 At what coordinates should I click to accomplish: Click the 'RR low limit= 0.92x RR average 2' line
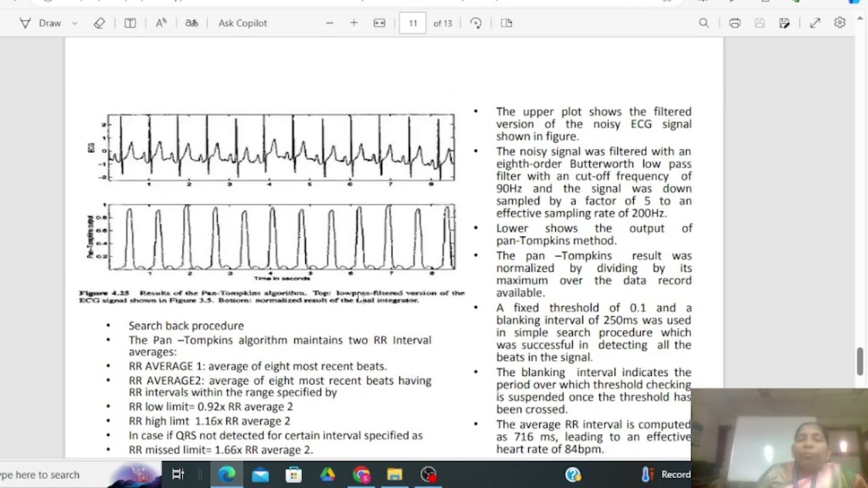(x=211, y=407)
